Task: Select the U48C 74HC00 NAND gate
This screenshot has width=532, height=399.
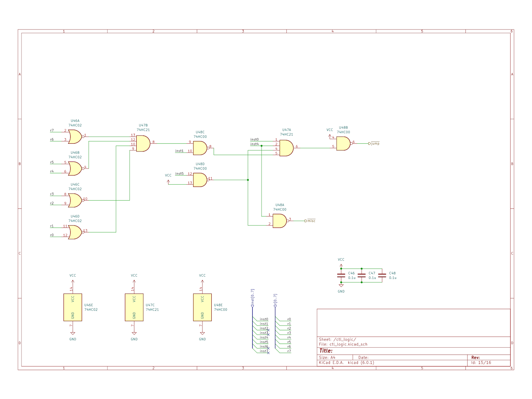Action: [x=200, y=148]
